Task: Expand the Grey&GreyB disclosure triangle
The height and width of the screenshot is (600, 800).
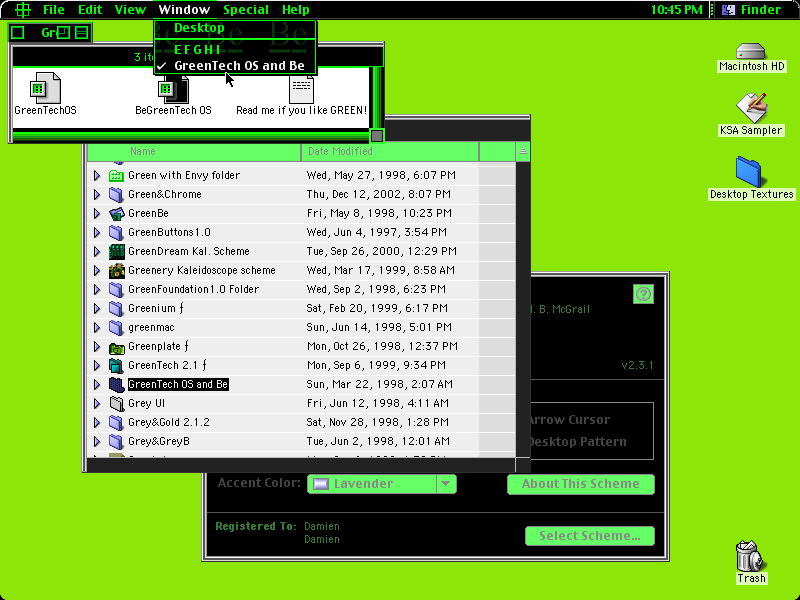Action: pyautogui.click(x=97, y=441)
